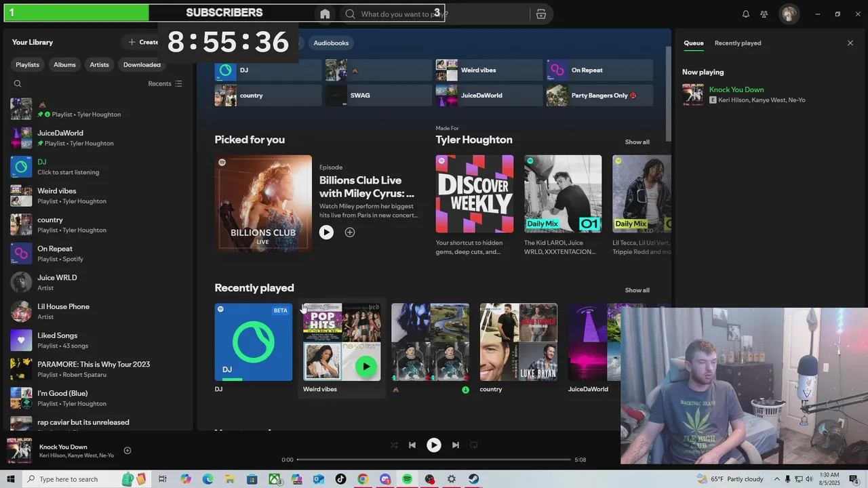Filter library by Artists
The width and height of the screenshot is (868, 488).
click(99, 64)
